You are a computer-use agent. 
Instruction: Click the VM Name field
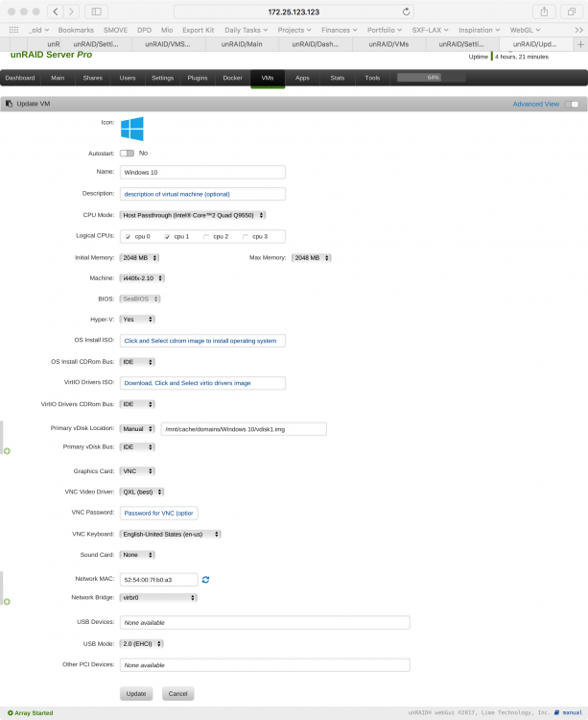pos(202,172)
